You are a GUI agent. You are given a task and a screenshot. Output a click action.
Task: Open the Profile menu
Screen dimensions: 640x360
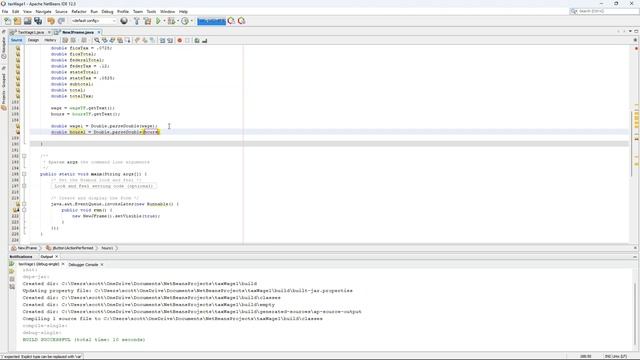[x=123, y=11]
